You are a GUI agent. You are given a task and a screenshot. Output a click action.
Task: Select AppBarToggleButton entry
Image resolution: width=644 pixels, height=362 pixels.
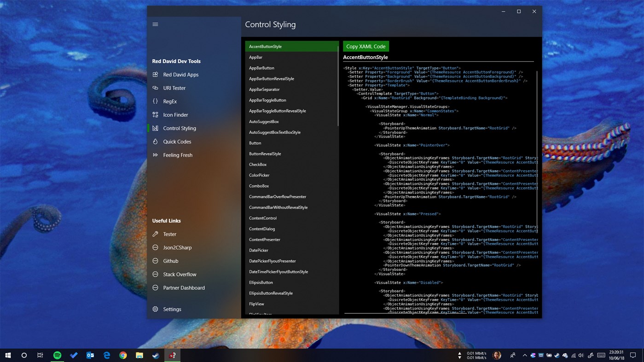(292, 100)
